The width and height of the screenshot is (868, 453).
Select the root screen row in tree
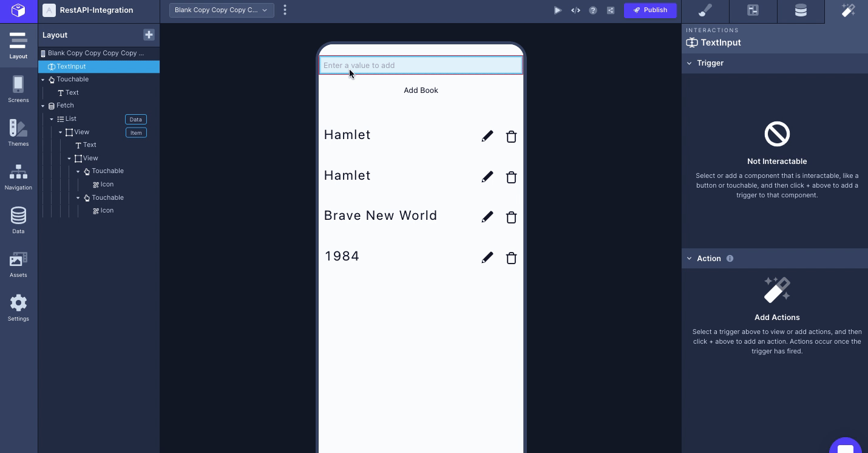click(x=99, y=53)
